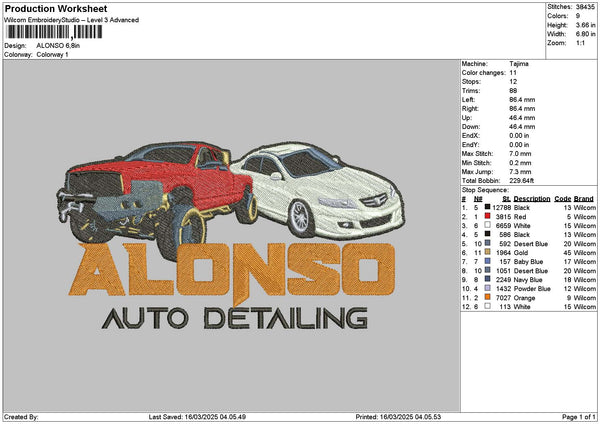Click the Brand column header
Screen dimensions: 600x424
point(584,198)
